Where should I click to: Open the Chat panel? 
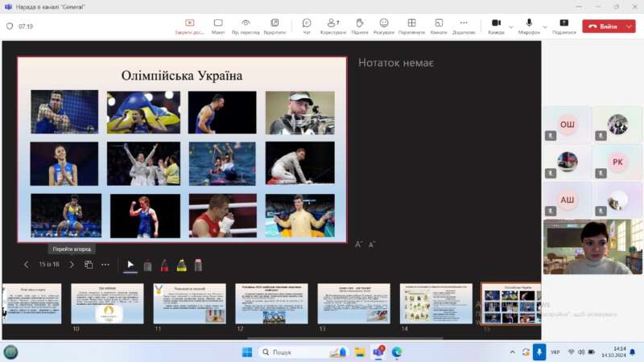(306, 26)
